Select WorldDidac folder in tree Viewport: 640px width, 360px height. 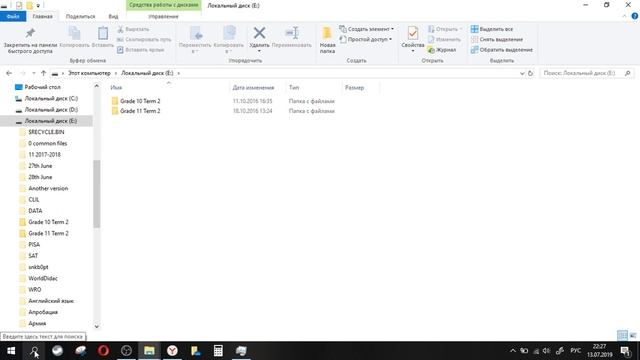pos(43,278)
